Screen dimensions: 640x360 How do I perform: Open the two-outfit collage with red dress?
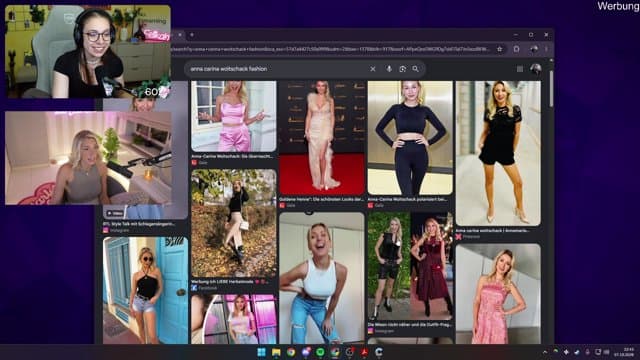pyautogui.click(x=410, y=266)
